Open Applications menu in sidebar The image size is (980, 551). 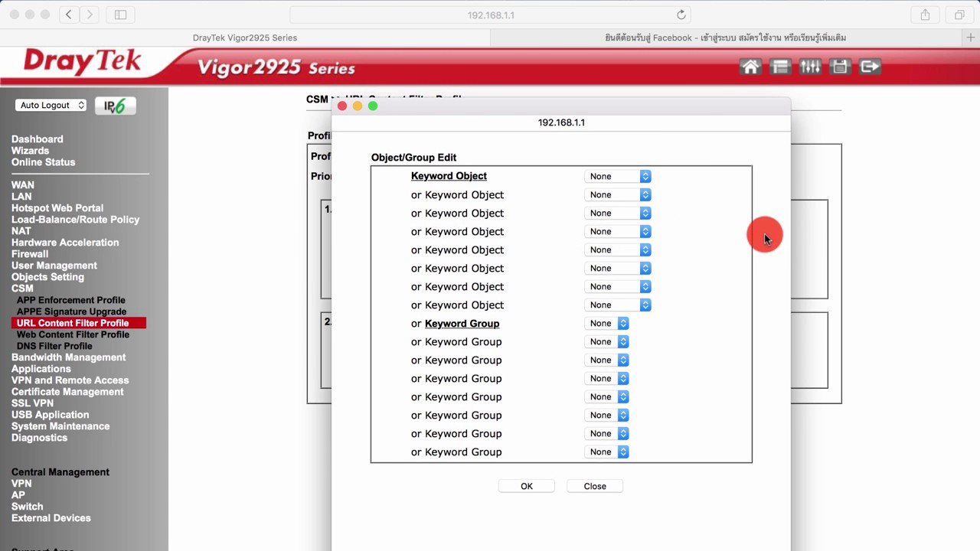(41, 369)
